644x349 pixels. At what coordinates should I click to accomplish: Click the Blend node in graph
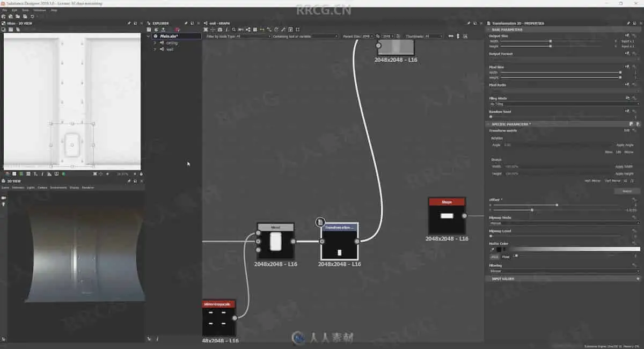[275, 241]
